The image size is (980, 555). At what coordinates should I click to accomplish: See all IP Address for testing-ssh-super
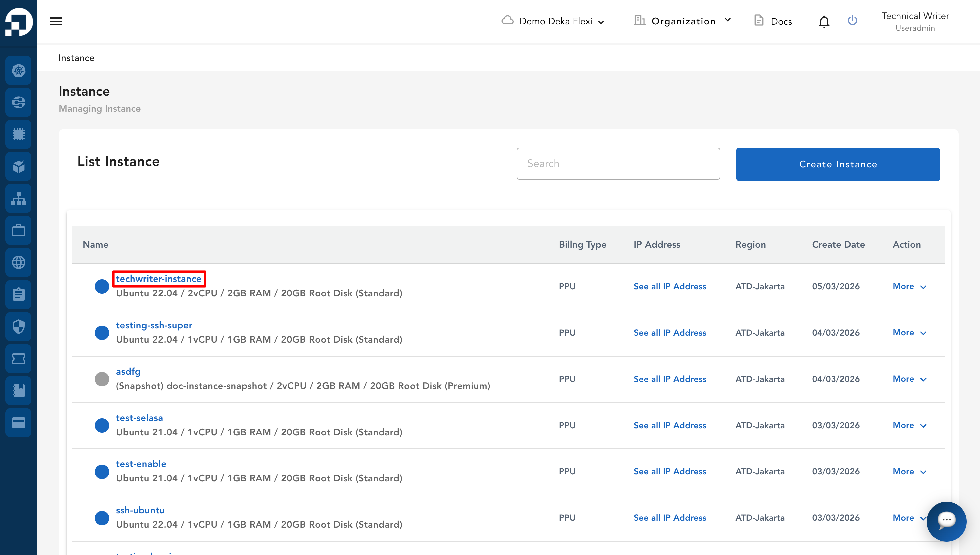click(x=670, y=333)
